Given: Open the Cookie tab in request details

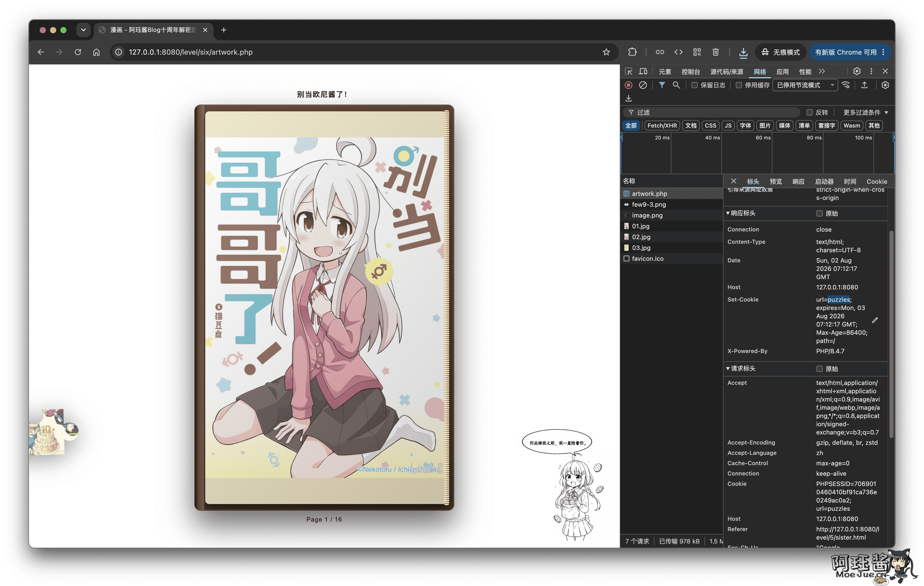Looking at the screenshot, I should pyautogui.click(x=876, y=182).
